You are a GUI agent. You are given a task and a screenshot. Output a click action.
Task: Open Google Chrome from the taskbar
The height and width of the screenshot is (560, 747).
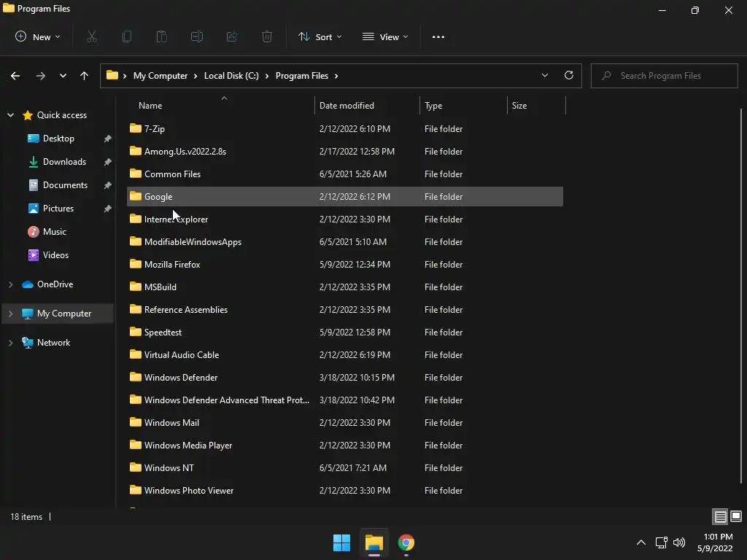(406, 542)
